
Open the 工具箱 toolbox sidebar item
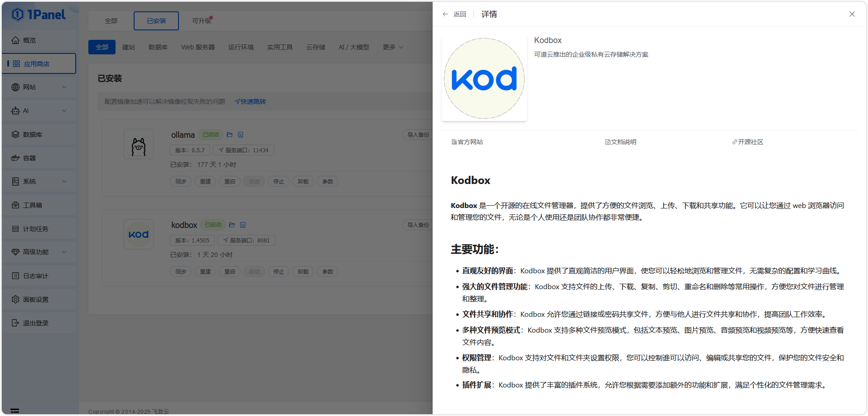click(x=39, y=205)
